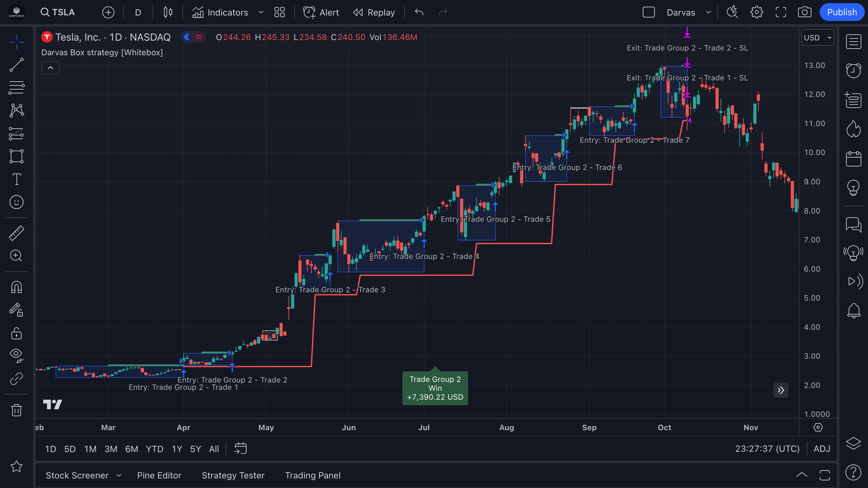Enable Magnet mode in the drawing toolbar

click(x=16, y=287)
